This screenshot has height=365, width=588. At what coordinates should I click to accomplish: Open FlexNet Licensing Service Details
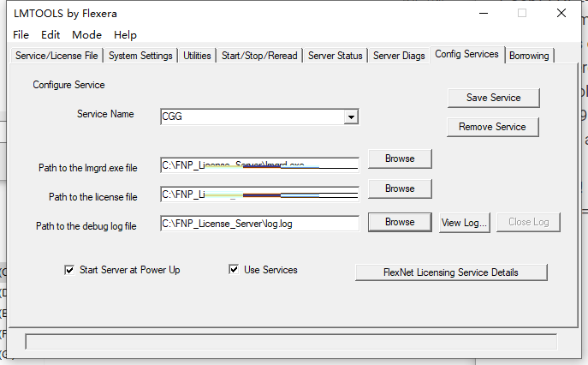pyautogui.click(x=451, y=272)
